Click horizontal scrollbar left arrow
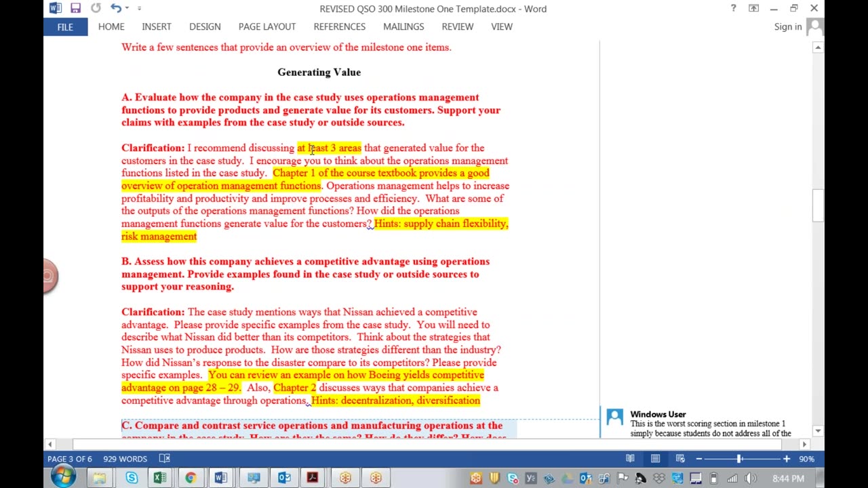Viewport: 868px width, 488px height. click(x=50, y=445)
